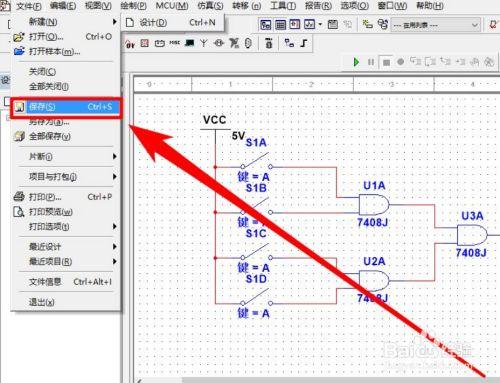Open the In-Use List dropdown
This screenshot has height=383, width=500.
(436, 25)
